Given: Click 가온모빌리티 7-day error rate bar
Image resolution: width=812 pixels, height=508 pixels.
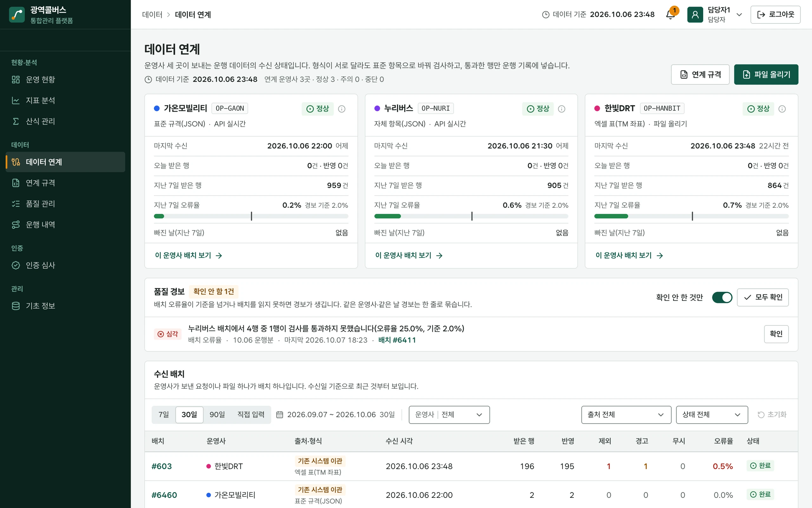Looking at the screenshot, I should pos(251,216).
